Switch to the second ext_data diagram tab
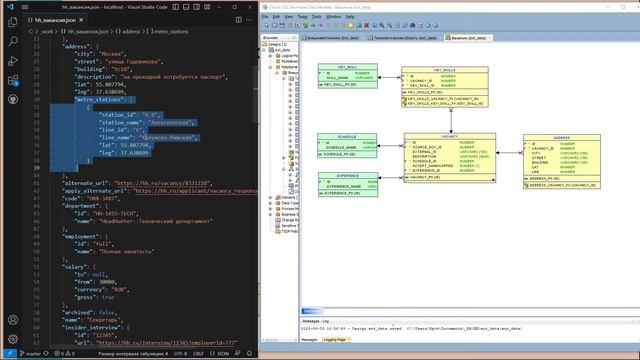 click(403, 38)
